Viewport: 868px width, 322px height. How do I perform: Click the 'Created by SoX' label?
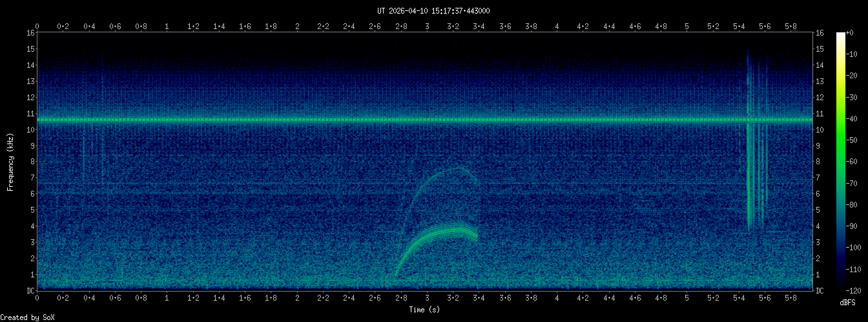tap(24, 317)
